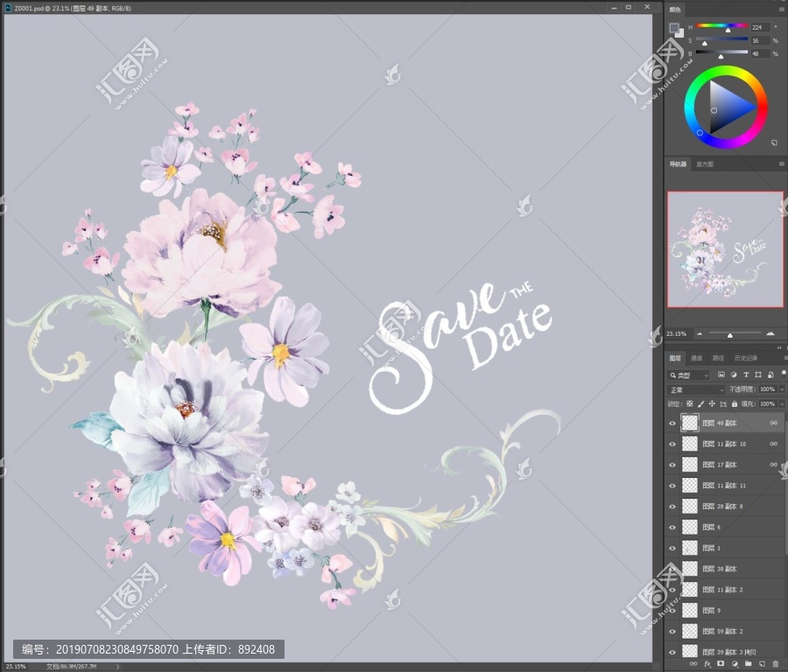Hide the 图层 11 副本 10 layer
The width and height of the screenshot is (788, 672).
[x=672, y=444]
